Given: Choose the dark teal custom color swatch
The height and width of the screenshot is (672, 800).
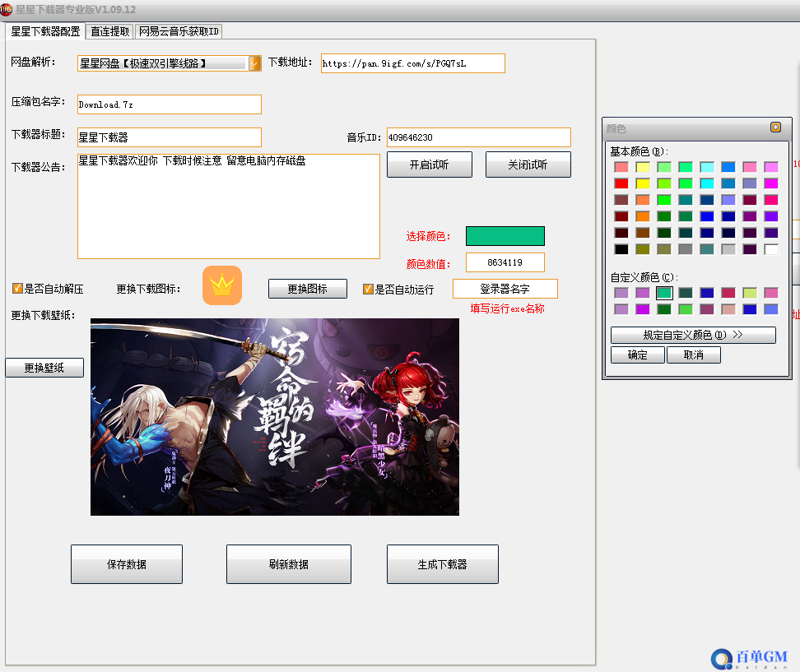Looking at the screenshot, I should pyautogui.click(x=686, y=293).
